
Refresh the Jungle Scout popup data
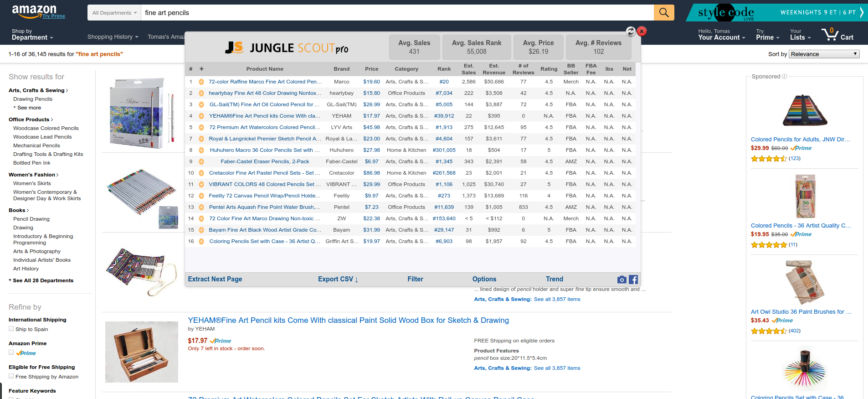point(631,31)
